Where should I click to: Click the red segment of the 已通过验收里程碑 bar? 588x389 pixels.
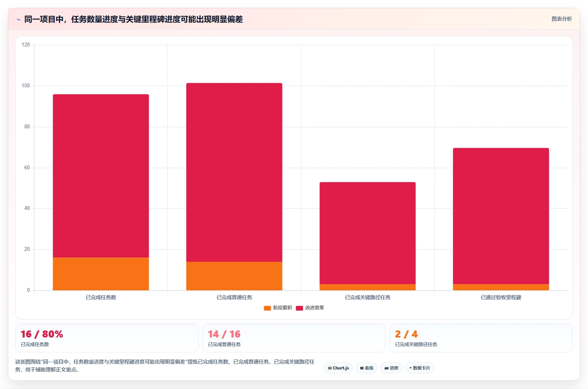[501, 216]
